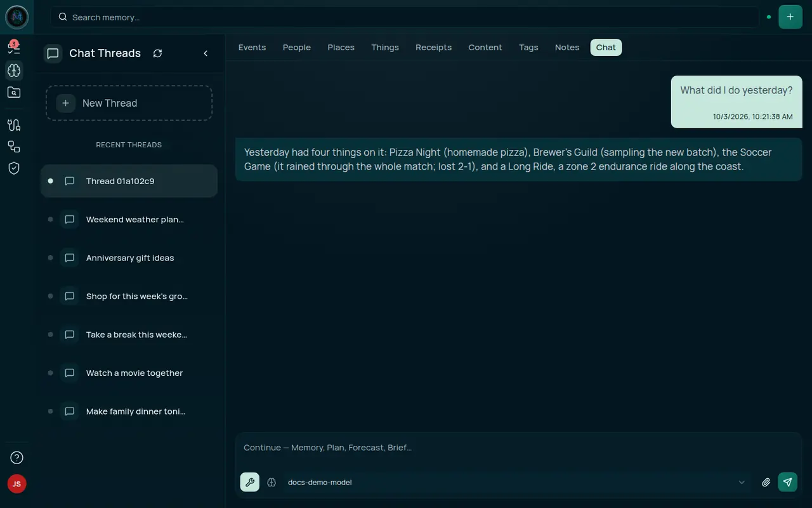
Task: Start a New Thread
Action: (x=129, y=103)
